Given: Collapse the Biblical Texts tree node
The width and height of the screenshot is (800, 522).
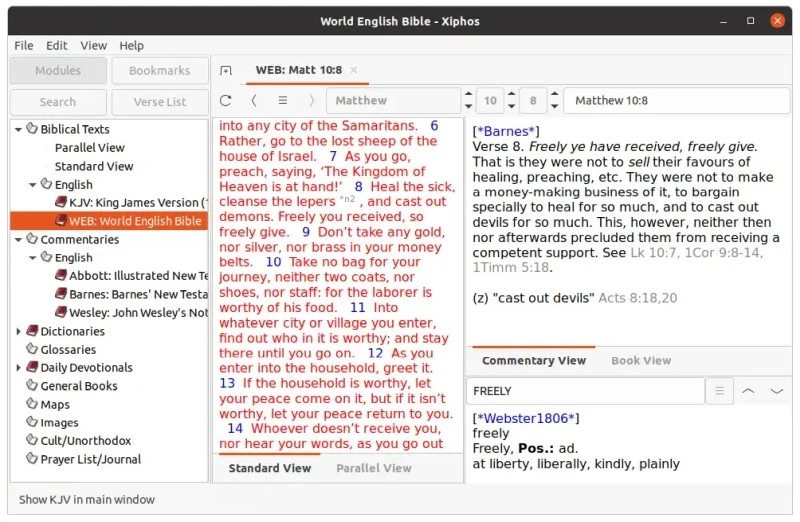Looking at the screenshot, I should click(18, 129).
